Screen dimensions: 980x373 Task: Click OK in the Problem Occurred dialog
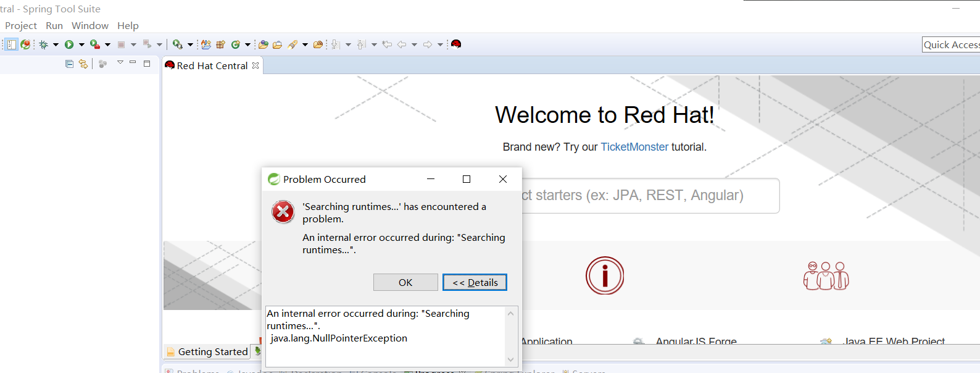tap(405, 282)
